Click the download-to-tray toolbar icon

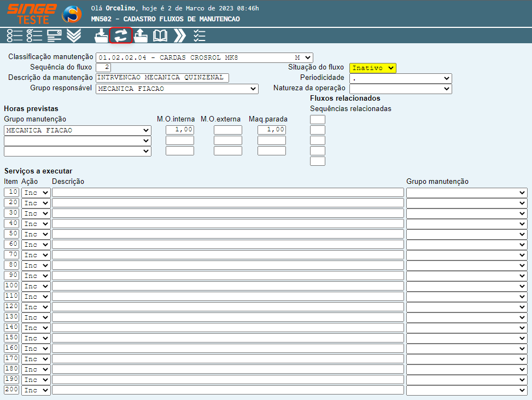click(102, 36)
